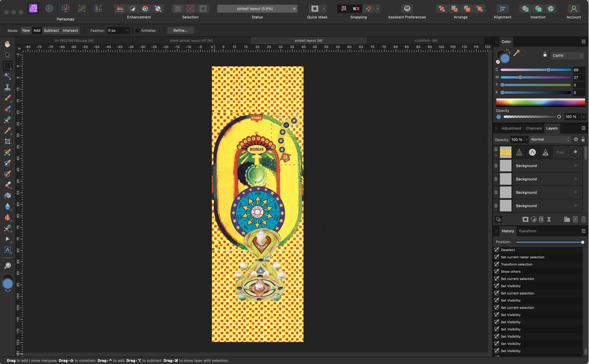Click the Auto White Balance enhancement icon
This screenshot has width=589, height=364.
(x=158, y=9)
